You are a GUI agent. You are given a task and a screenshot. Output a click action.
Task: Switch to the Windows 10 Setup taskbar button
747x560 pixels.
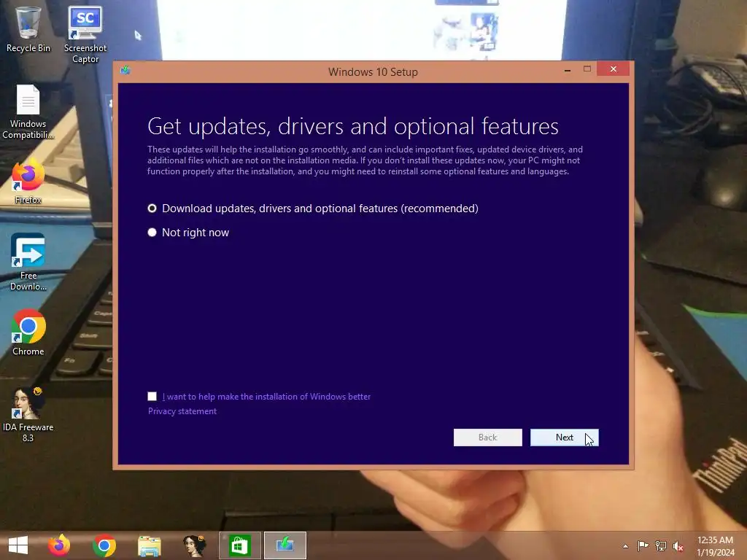[285, 545]
